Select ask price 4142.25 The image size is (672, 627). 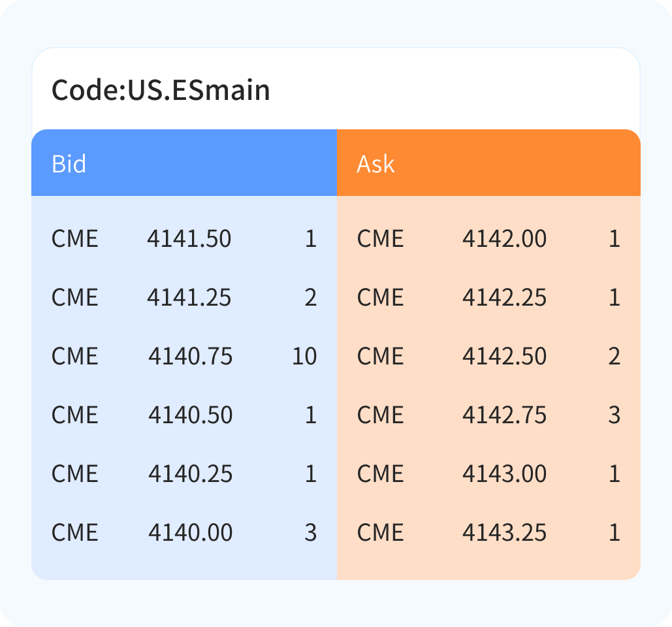(504, 298)
